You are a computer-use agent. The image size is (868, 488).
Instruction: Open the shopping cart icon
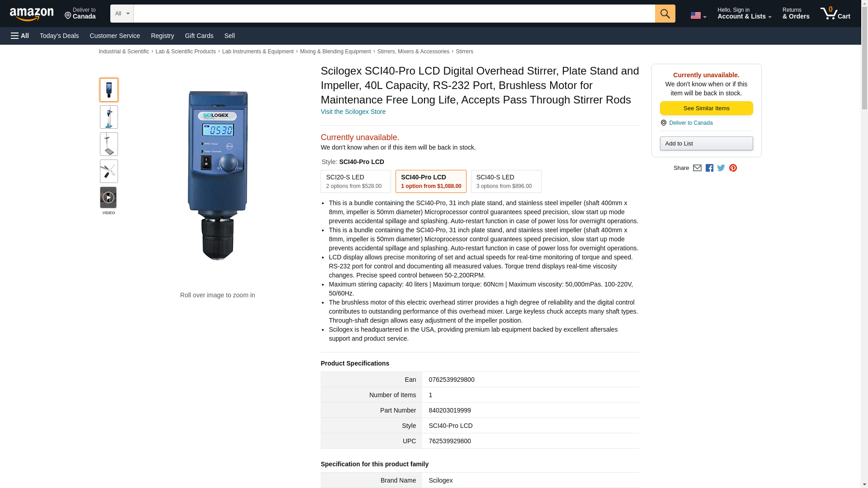point(835,14)
